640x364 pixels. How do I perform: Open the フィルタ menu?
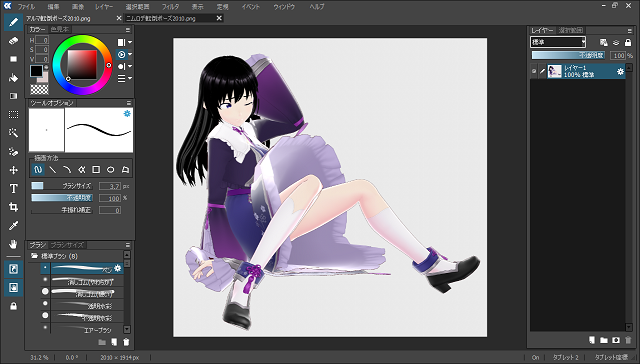[170, 7]
